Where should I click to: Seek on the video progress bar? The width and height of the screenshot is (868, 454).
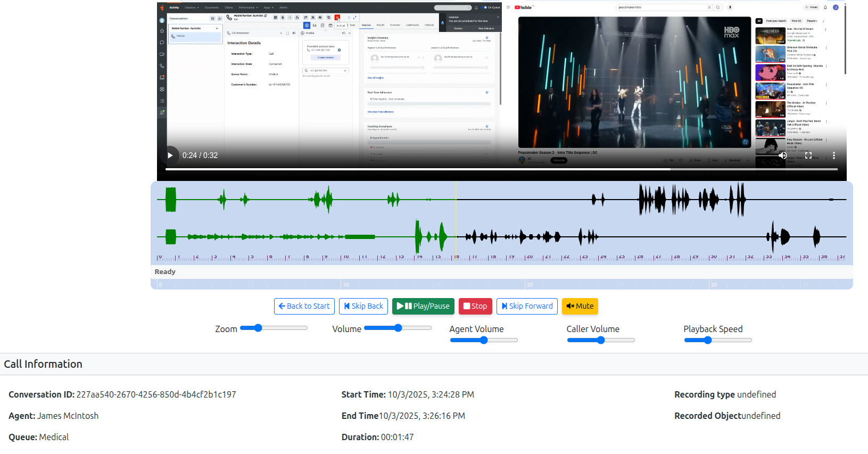(x=501, y=169)
